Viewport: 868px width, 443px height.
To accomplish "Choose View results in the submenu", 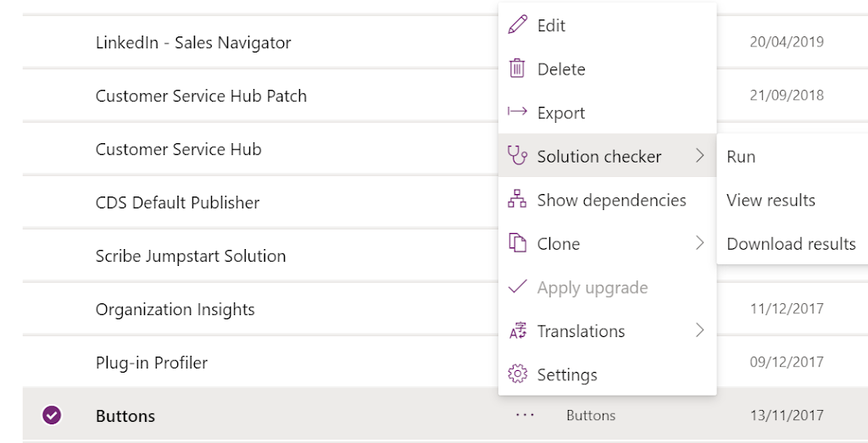I will pos(771,200).
